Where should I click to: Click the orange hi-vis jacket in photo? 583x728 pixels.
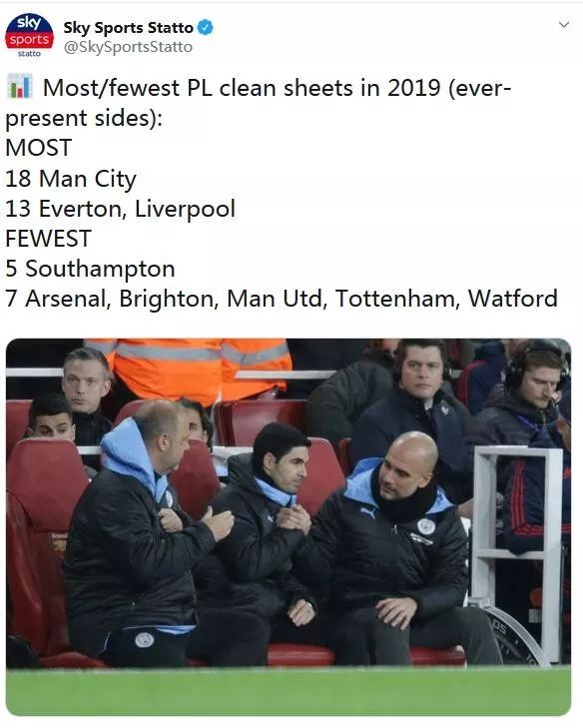click(x=195, y=366)
